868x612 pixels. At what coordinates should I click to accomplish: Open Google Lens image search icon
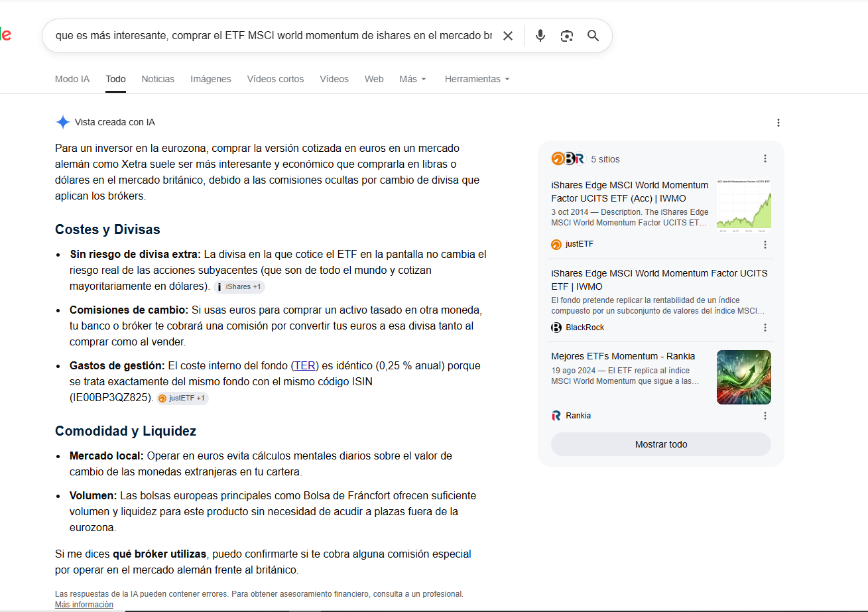point(567,36)
